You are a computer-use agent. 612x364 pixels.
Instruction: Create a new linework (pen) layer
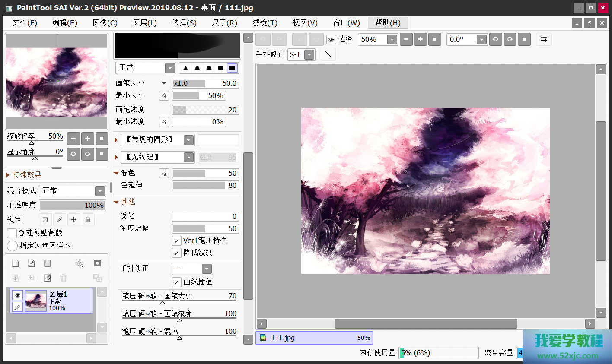32,263
